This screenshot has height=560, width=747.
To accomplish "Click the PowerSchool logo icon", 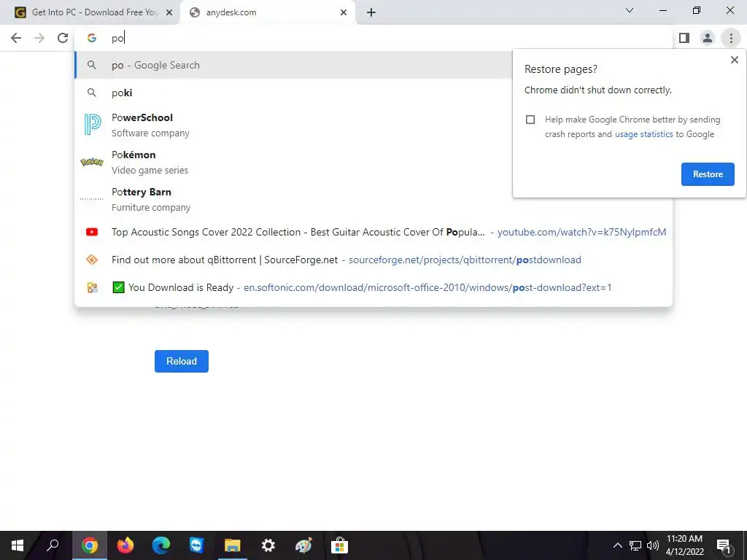I will point(92,125).
